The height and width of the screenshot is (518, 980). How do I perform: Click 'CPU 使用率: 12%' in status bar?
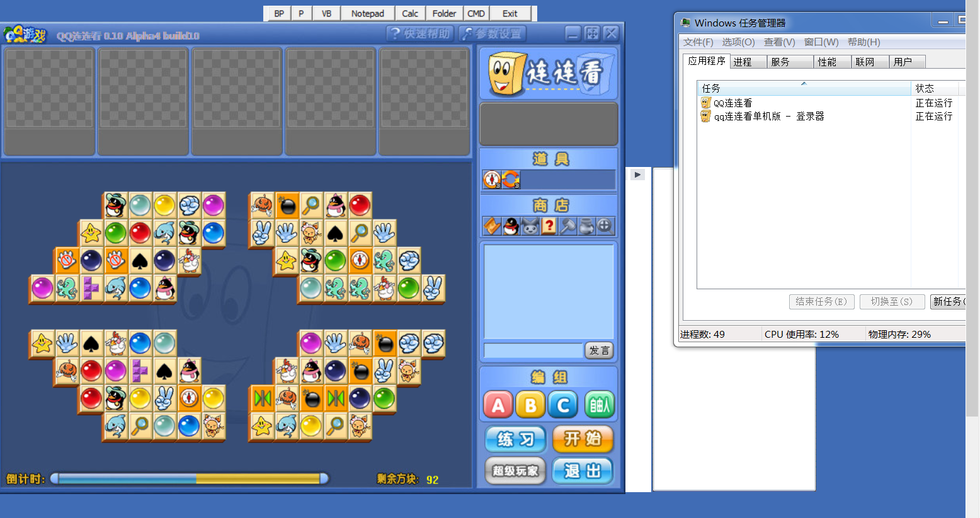tap(802, 334)
